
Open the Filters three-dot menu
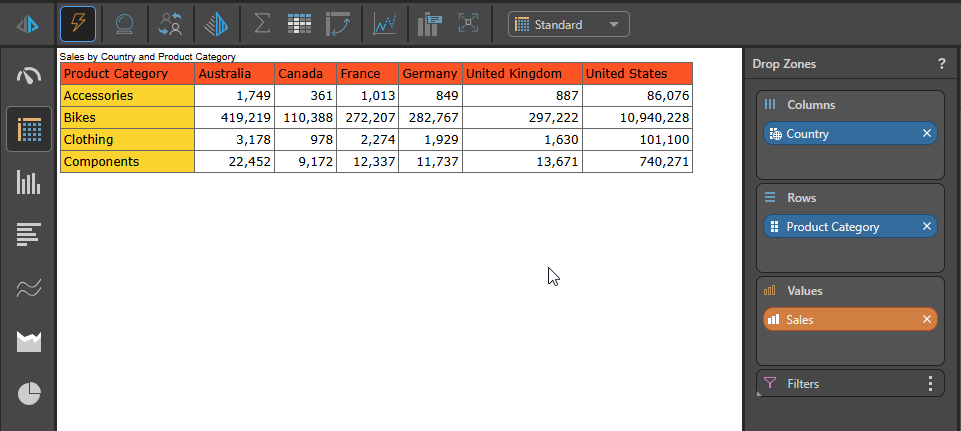pos(930,384)
